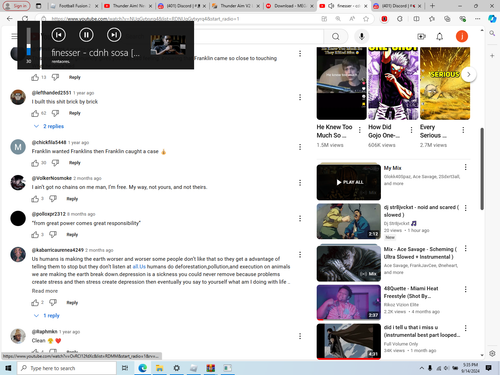This screenshot has height=375, width=500.
Task: Like the comment by @VolkerNosmoke
Action: click(x=35, y=199)
